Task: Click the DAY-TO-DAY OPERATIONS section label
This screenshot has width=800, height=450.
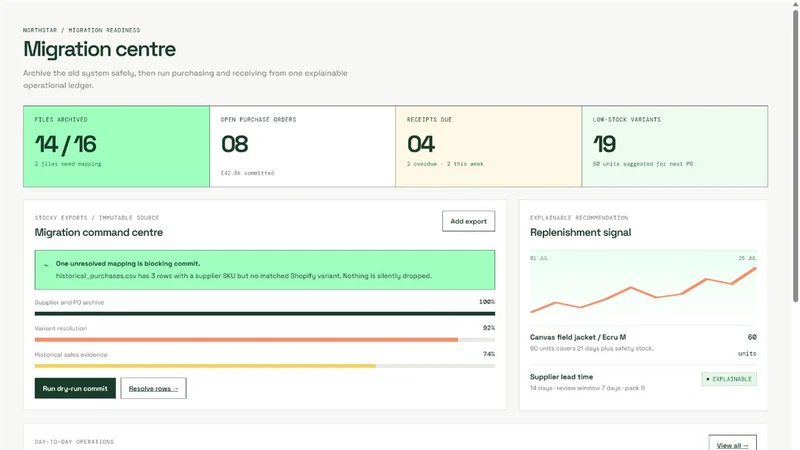Action: coord(74,442)
